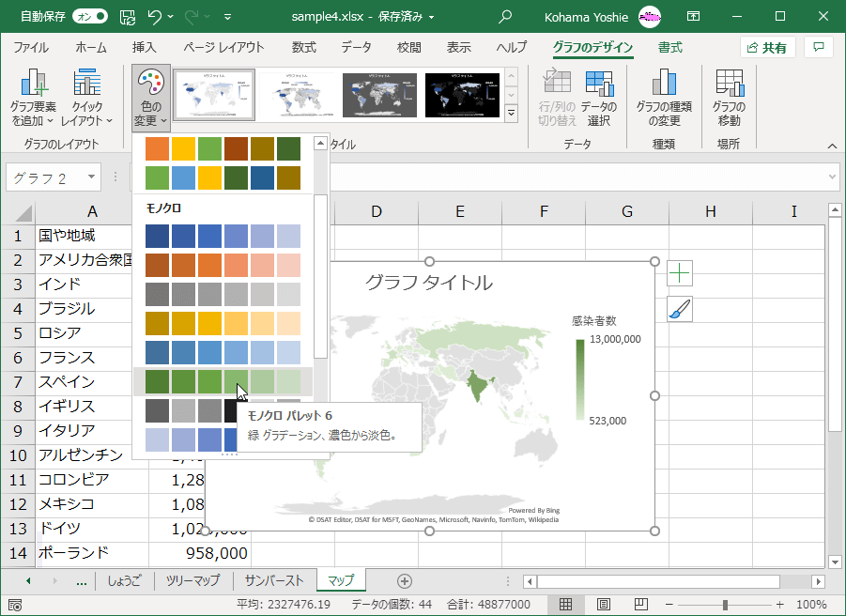Select the darkest green monochrome swatch
The image size is (846, 616).
[x=158, y=381]
